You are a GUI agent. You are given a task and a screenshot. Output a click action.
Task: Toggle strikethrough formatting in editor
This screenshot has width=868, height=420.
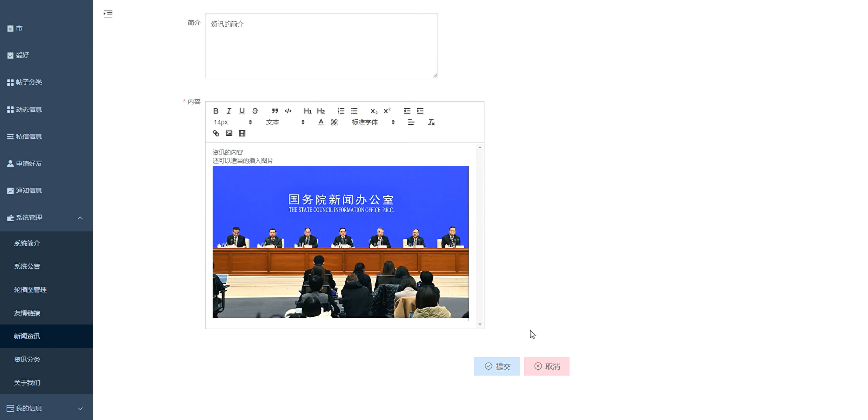point(255,111)
